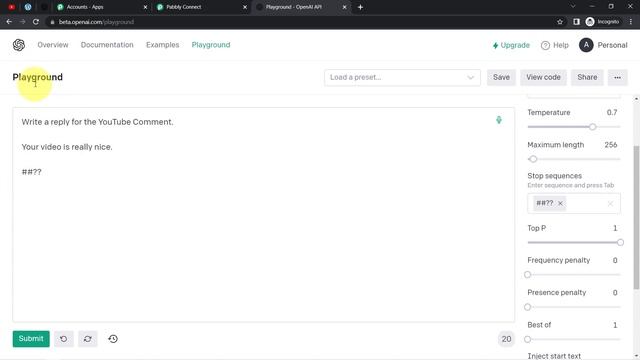640x360 pixels.
Task: Click the settings panel vertical scrollbar
Action: pos(636,217)
